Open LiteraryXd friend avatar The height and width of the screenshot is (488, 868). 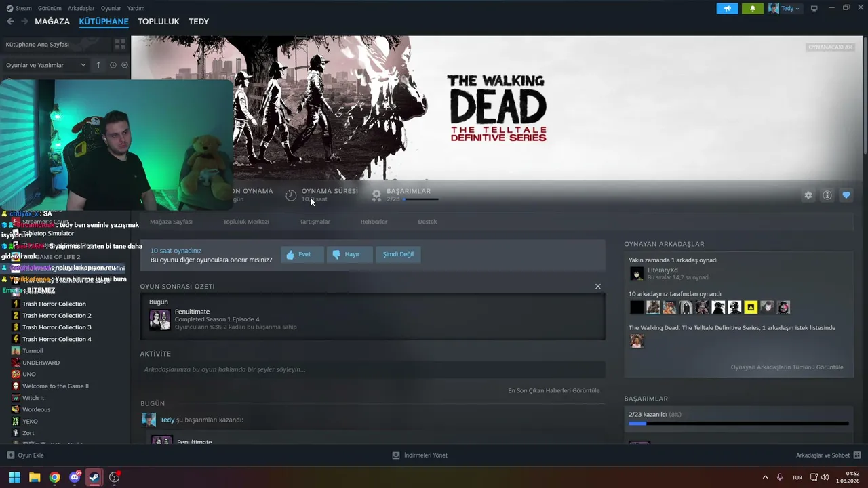(x=637, y=273)
